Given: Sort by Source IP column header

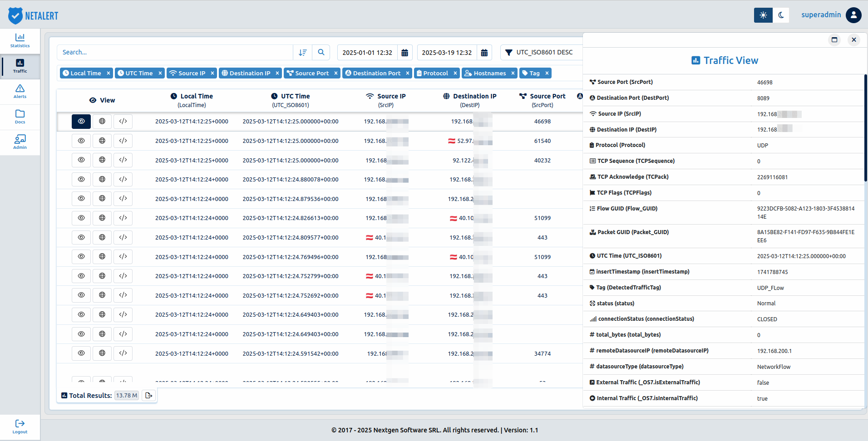Looking at the screenshot, I should coord(386,100).
